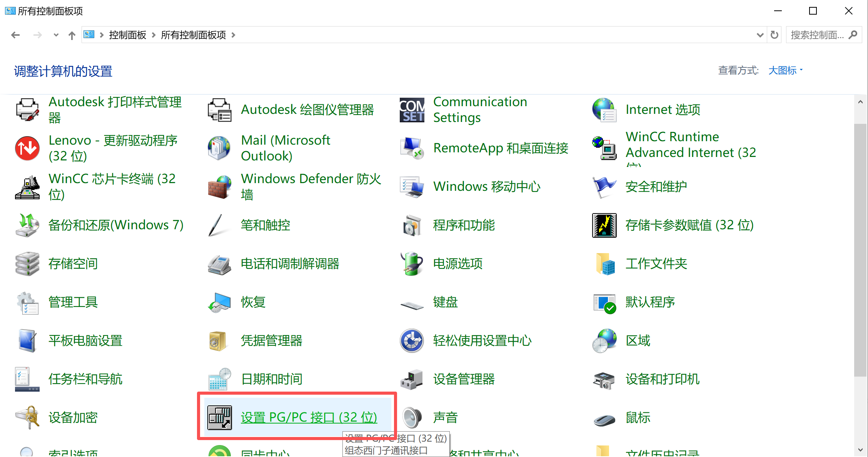Open 平板电脑设置 link

(x=85, y=340)
